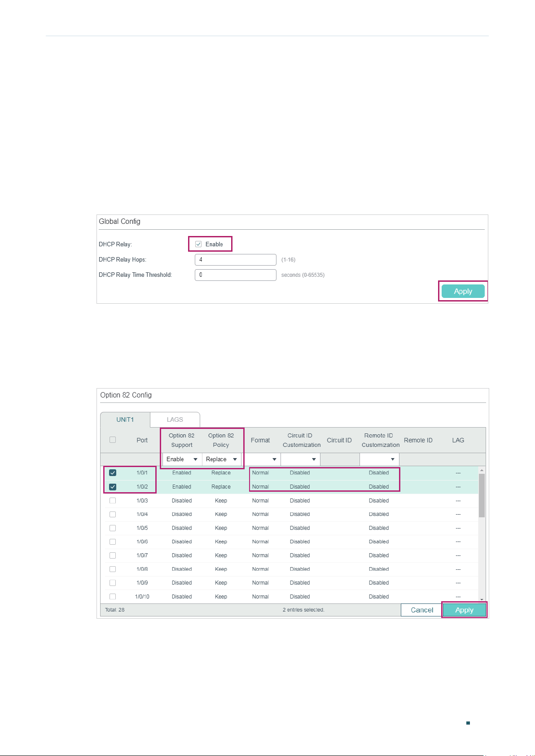The width and height of the screenshot is (535, 756).
Task: Check the port 1/0/5 checkbox
Action: (113, 528)
